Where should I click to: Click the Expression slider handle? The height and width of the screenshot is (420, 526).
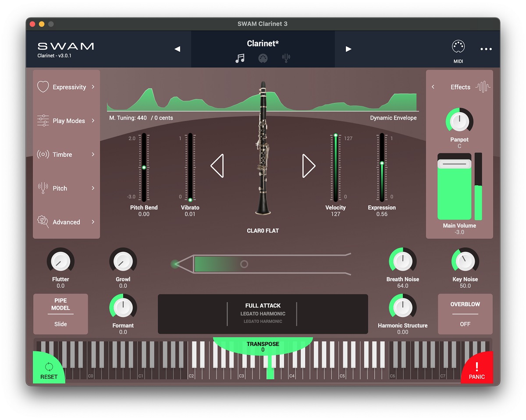click(x=382, y=163)
